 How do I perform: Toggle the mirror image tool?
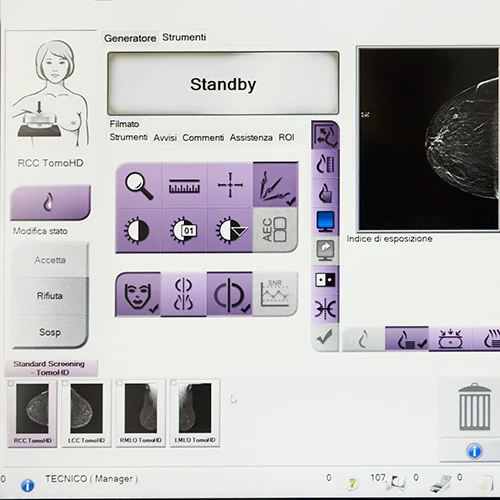[x=230, y=294]
